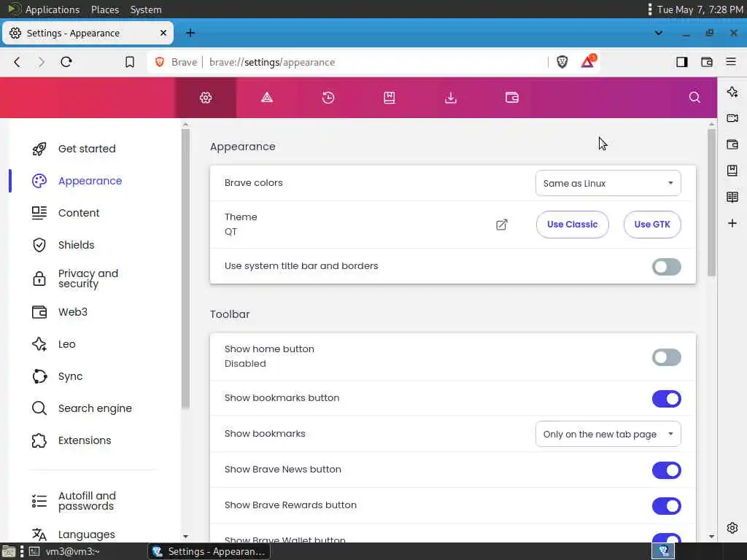Click Settings - Appearance taskbar entry
The width and height of the screenshot is (747, 560).
[209, 551]
